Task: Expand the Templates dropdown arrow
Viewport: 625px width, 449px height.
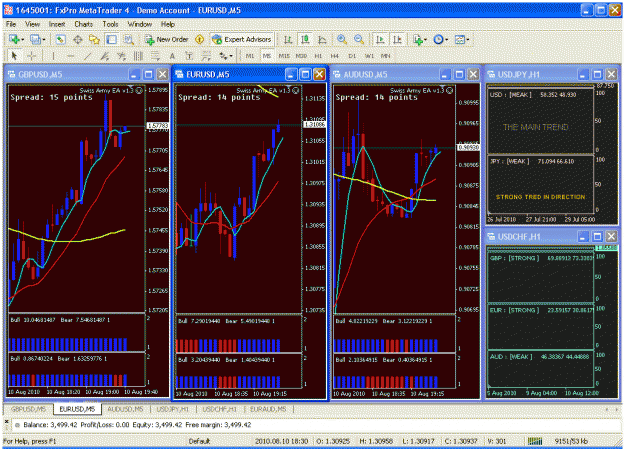Action: click(x=468, y=39)
